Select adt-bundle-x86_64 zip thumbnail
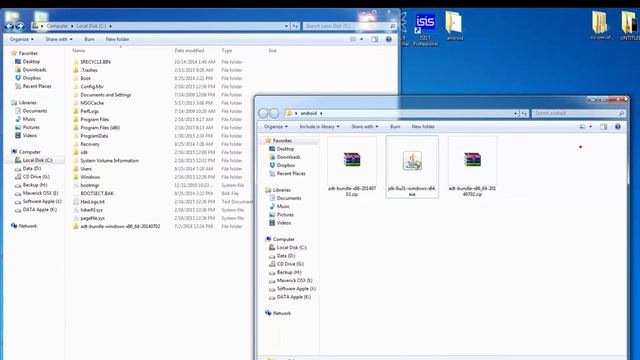The width and height of the screenshot is (640, 360). (x=472, y=167)
